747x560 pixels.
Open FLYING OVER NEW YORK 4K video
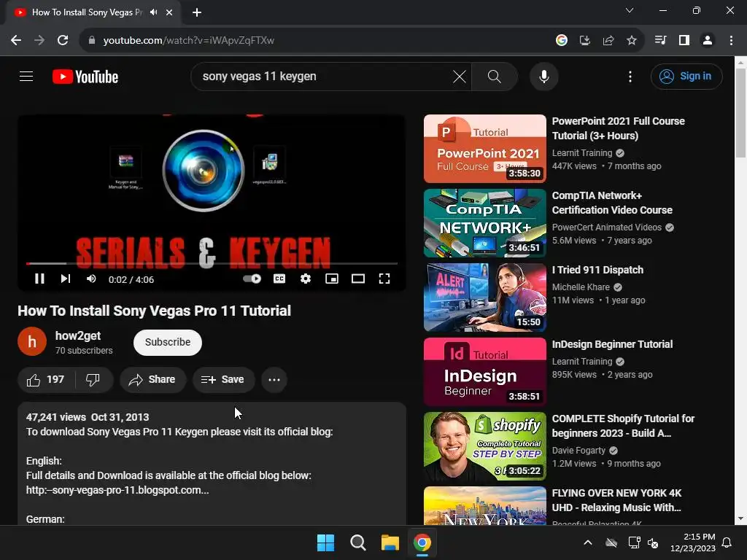pyautogui.click(x=616, y=500)
